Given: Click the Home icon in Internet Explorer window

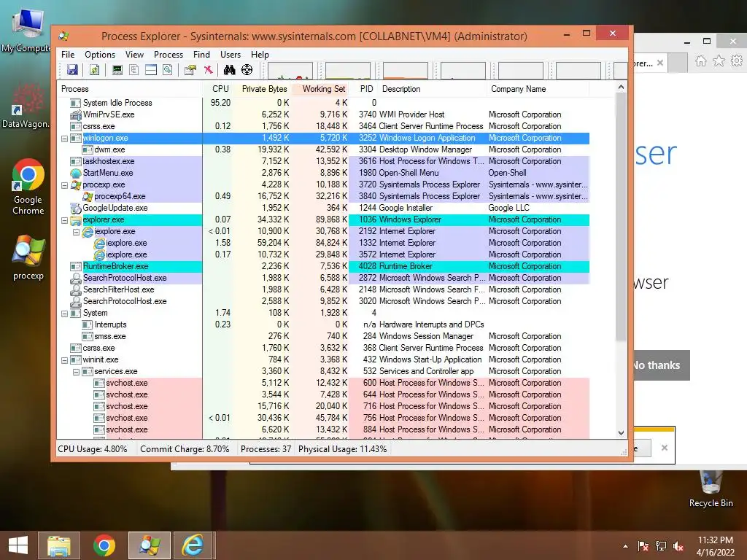Looking at the screenshot, I should coord(701,61).
